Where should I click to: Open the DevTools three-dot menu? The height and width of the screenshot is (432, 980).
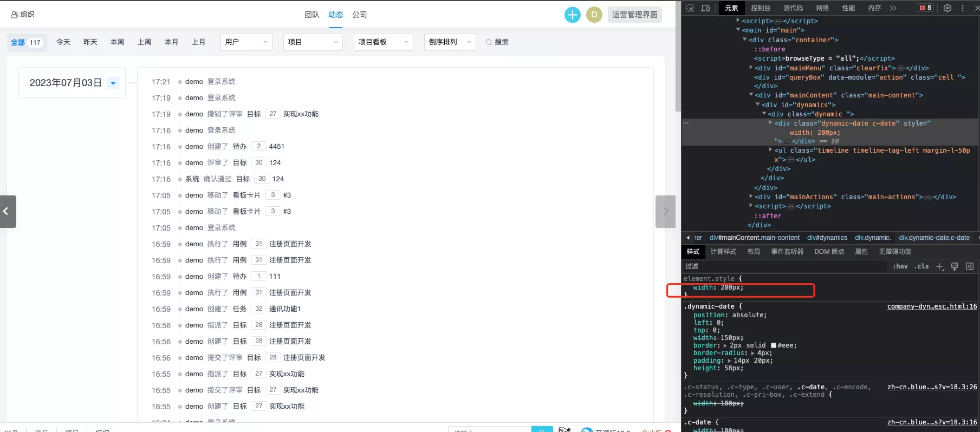pos(963,8)
